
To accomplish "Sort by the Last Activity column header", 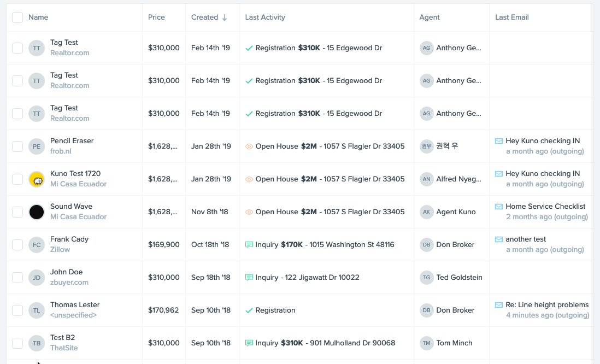I will [x=265, y=17].
